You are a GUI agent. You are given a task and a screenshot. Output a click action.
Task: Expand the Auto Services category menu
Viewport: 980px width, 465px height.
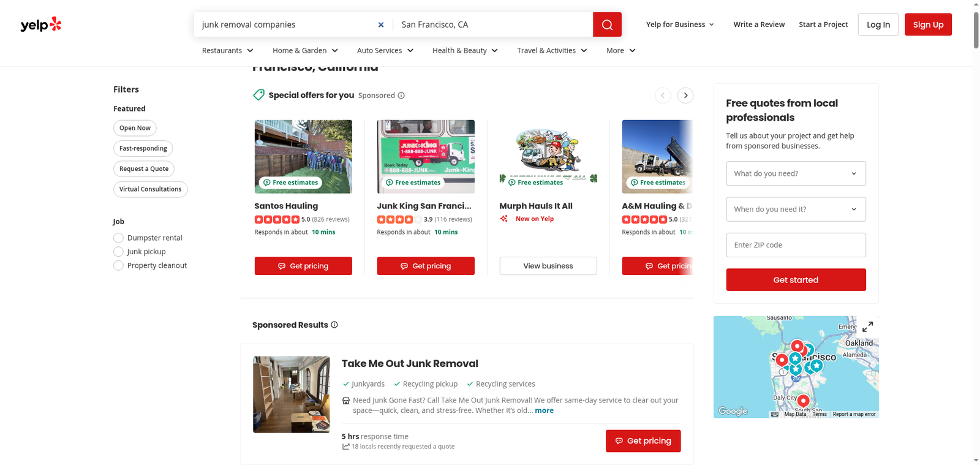click(x=385, y=50)
